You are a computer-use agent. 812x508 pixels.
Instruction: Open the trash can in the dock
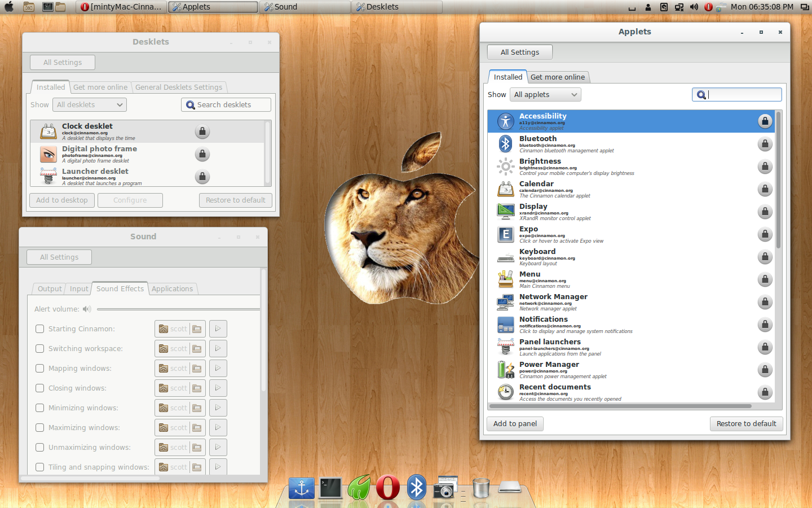click(x=481, y=488)
